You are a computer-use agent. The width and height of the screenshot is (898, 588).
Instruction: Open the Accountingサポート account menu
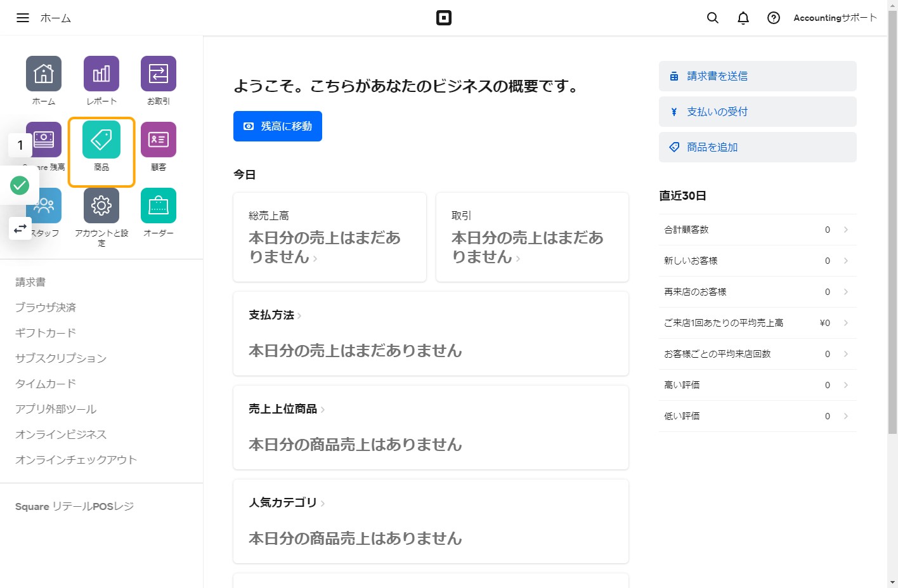tap(835, 18)
